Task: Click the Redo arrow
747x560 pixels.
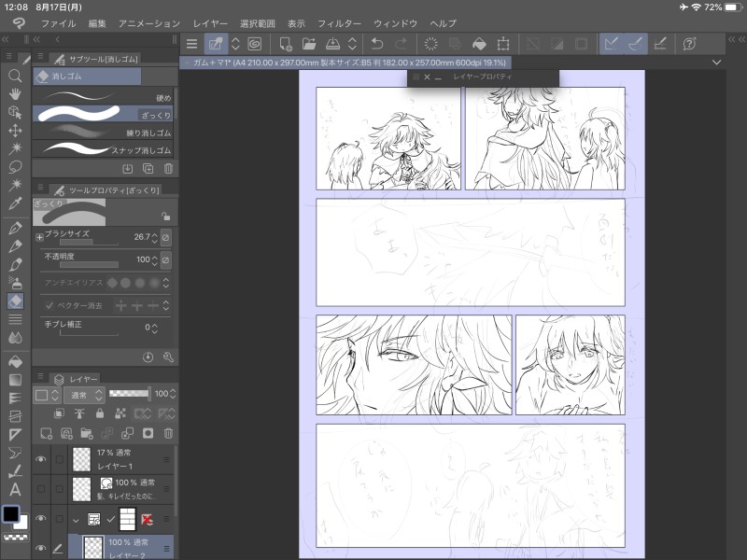Action: point(402,44)
